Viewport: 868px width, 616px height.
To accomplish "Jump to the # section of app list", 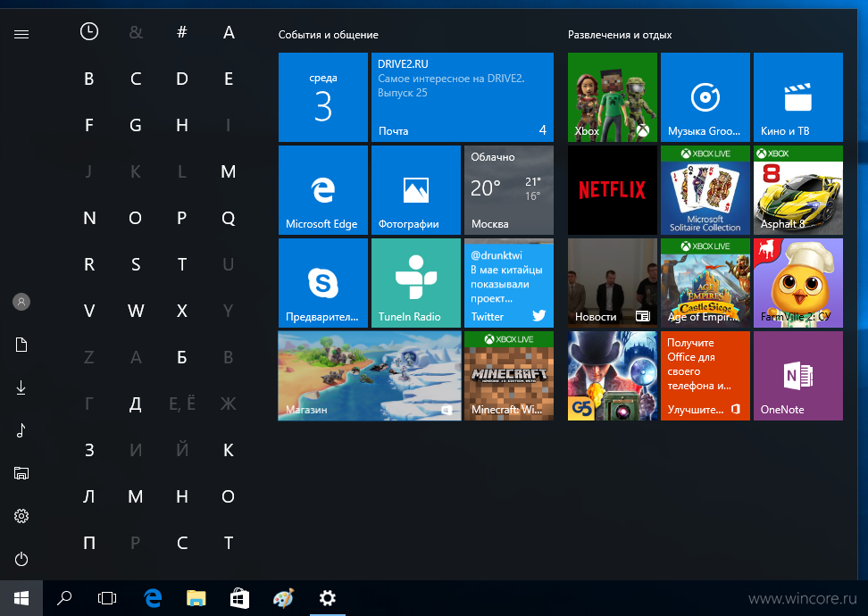I will coord(181,32).
